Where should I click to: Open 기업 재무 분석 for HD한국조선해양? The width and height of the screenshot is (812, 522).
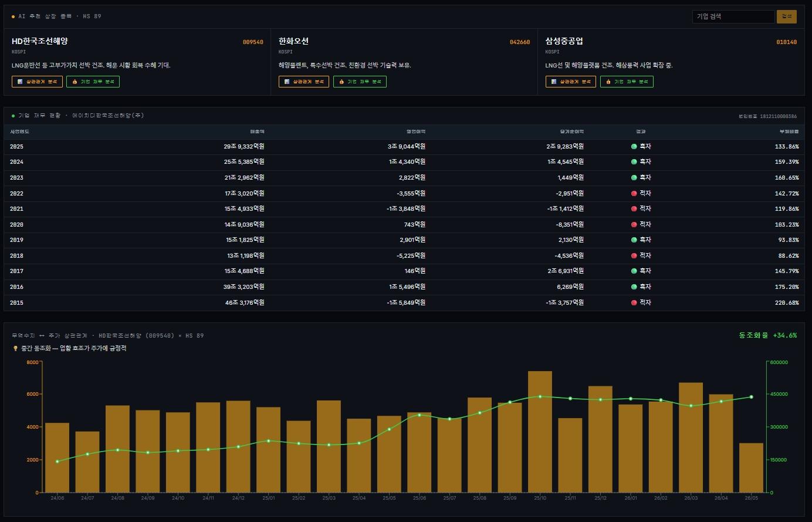pyautogui.click(x=93, y=82)
